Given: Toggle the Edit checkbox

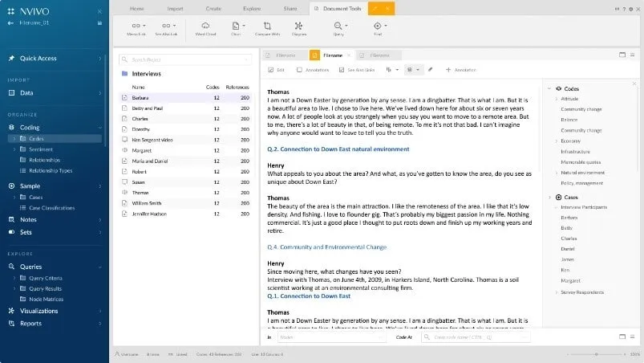Looking at the screenshot, I should coord(270,70).
